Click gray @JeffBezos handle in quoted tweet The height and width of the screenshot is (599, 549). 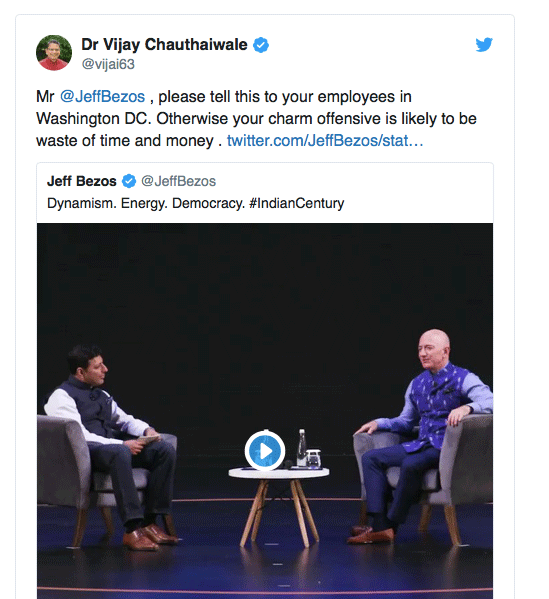[178, 181]
